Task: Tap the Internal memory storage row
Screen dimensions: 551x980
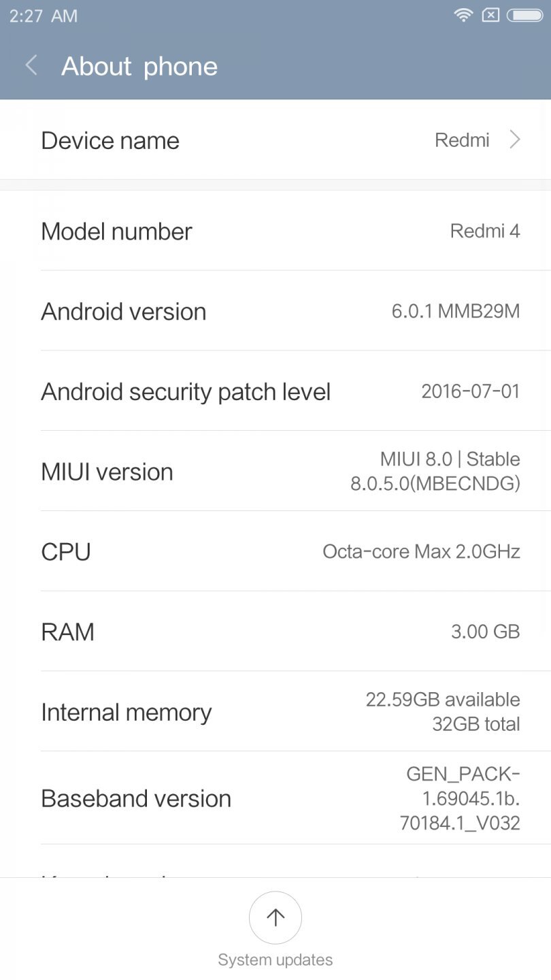Action: pyautogui.click(x=275, y=712)
